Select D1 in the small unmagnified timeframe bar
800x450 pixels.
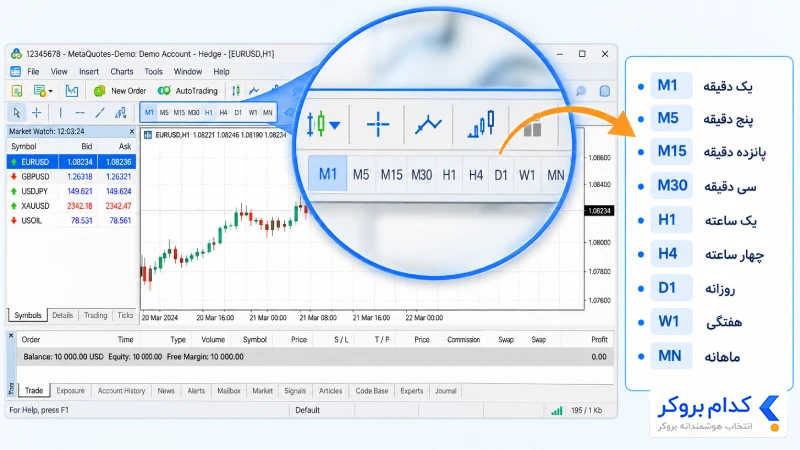[238, 113]
